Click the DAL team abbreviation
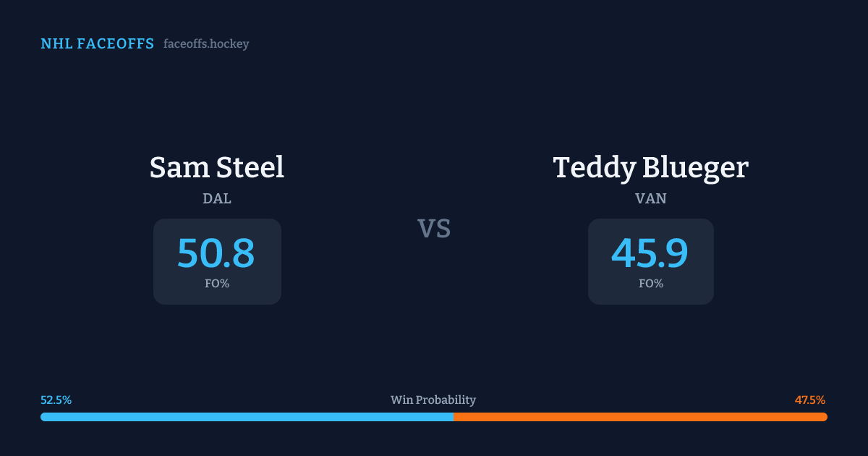This screenshot has width=868, height=456. 217,199
